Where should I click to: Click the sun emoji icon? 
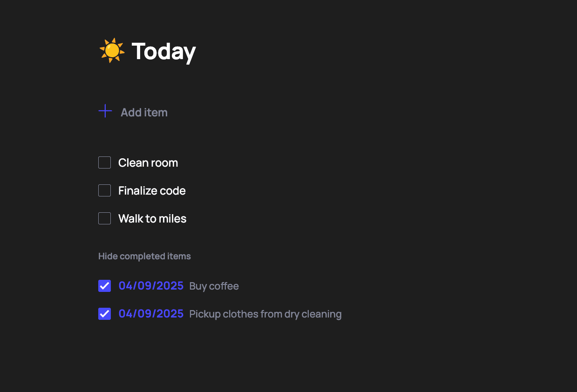[112, 50]
